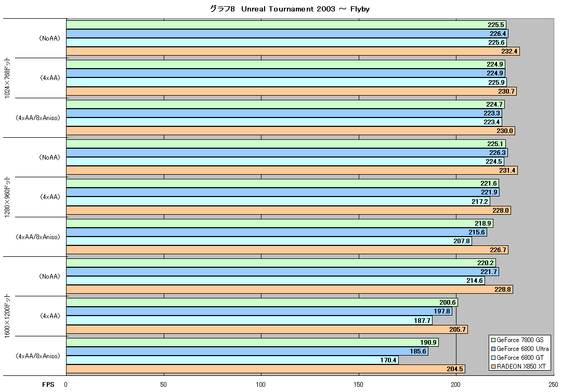The height and width of the screenshot is (392, 562).
Task: Select the 190.9 green bar value
Action: pyautogui.click(x=428, y=343)
